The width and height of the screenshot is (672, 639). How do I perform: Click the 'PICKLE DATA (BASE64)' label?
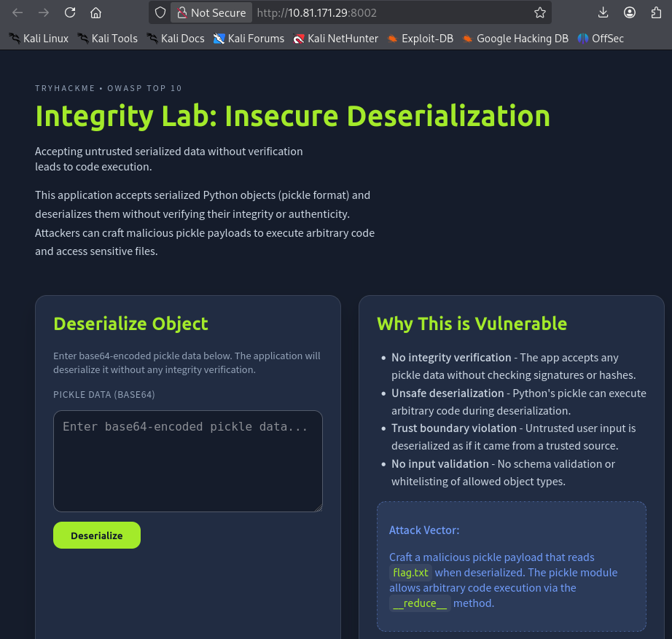104,395
